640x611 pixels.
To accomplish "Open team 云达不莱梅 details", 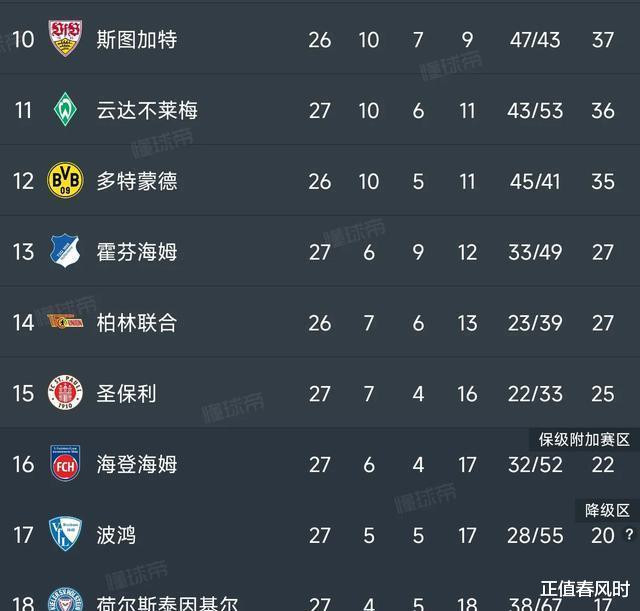I will pos(147,110).
